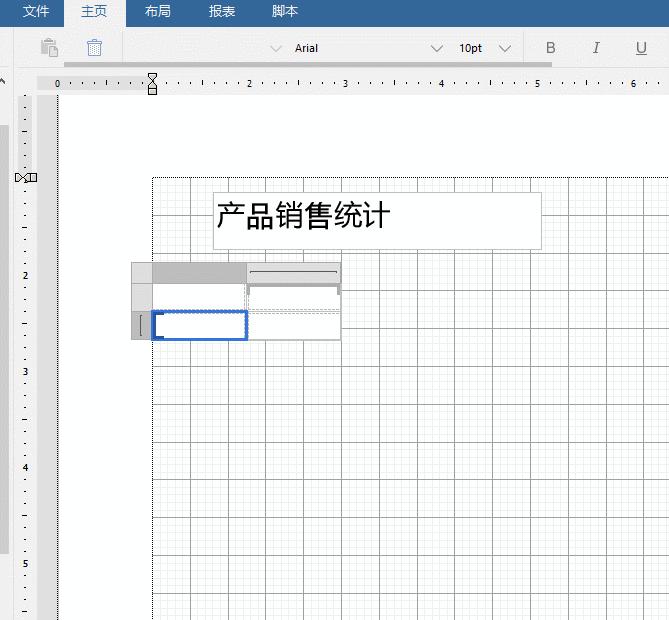Image resolution: width=669 pixels, height=620 pixels.
Task: Click the bottom-right table cell
Action: (294, 326)
